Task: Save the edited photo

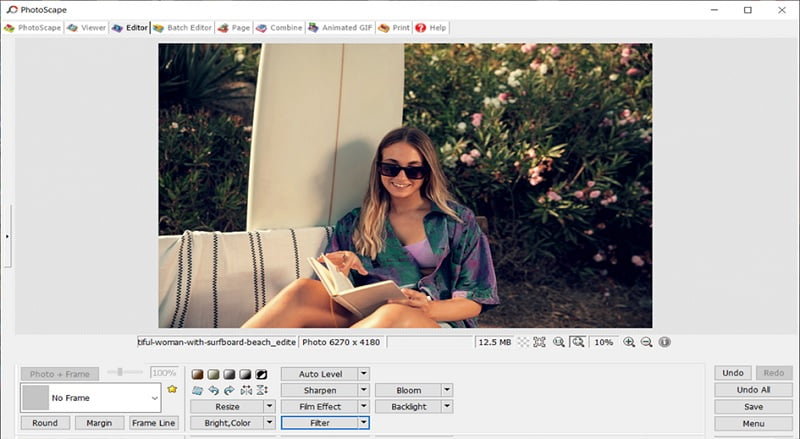Action: 753,406
